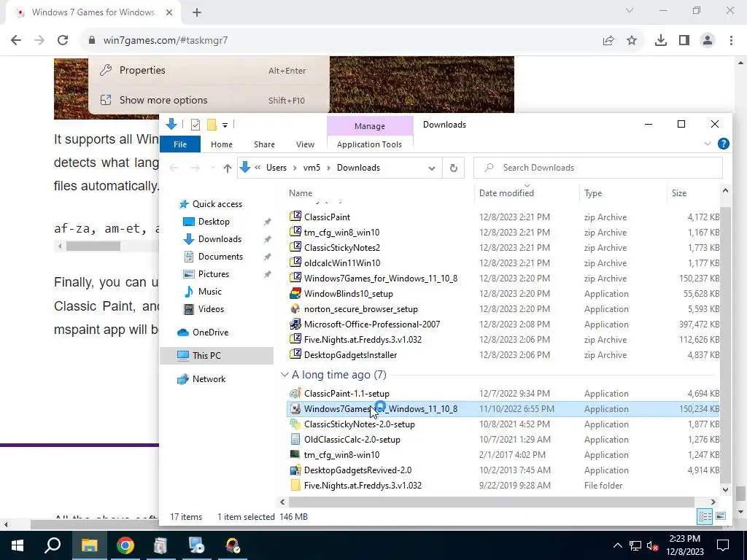Viewport: 747px width, 560px height.
Task: Click the Properties quick access toolbar icon
Action: pos(196,125)
